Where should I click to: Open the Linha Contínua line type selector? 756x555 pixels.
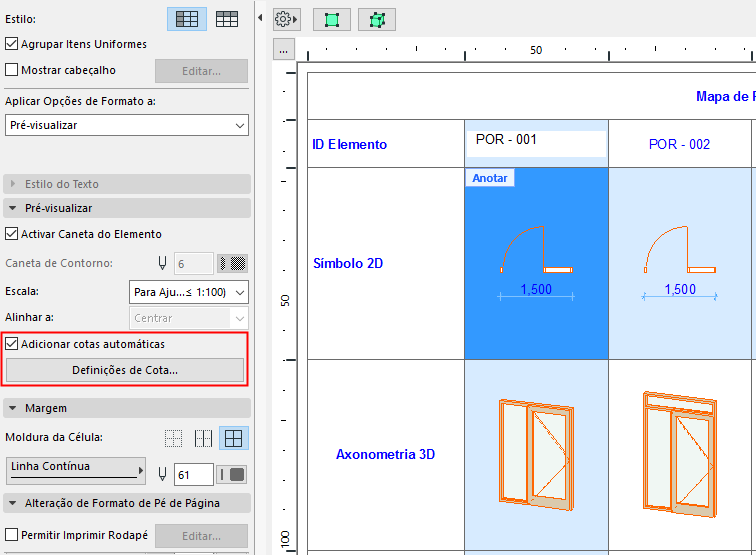click(76, 471)
